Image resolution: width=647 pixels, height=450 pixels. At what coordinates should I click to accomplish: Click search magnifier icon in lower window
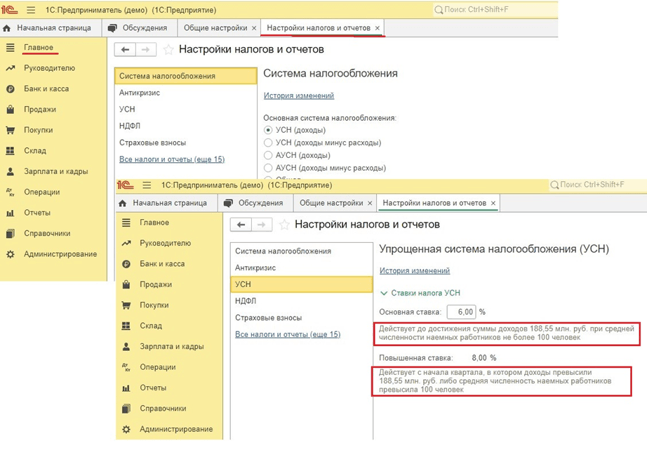[554, 185]
